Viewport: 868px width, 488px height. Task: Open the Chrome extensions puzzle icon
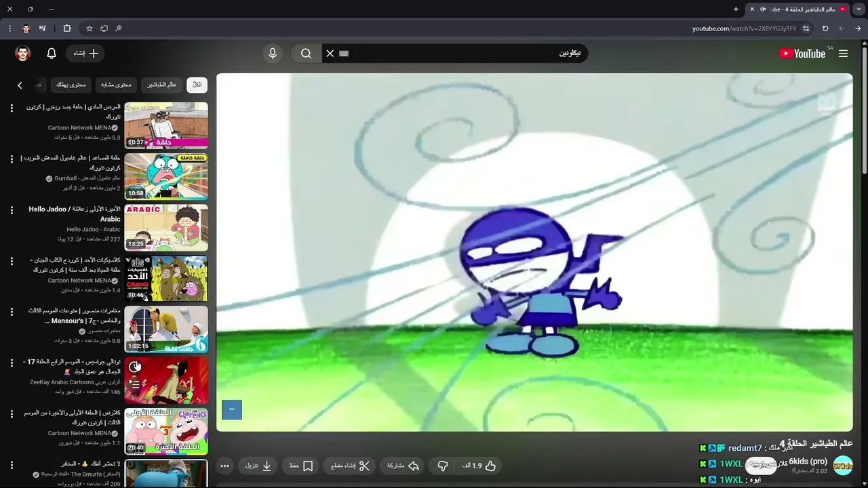(x=66, y=28)
